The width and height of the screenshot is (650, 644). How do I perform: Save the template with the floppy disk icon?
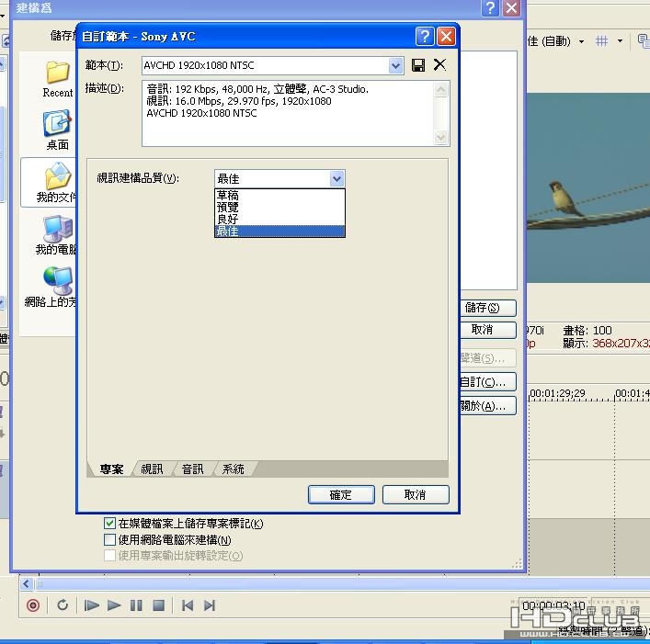coord(417,65)
